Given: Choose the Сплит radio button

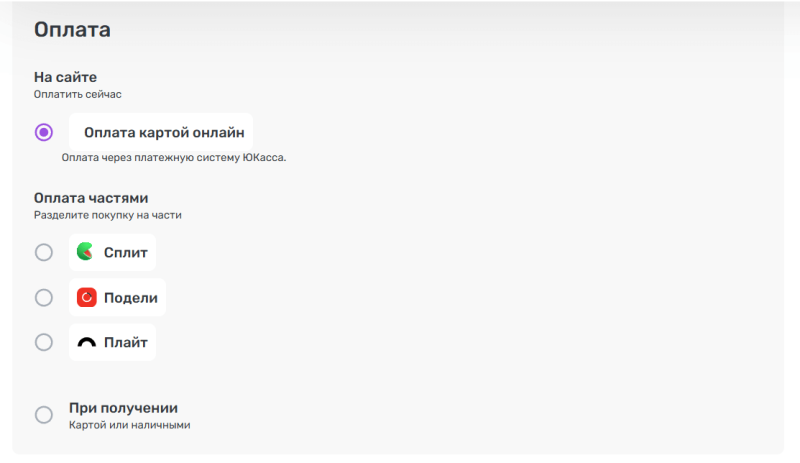Looking at the screenshot, I should pyautogui.click(x=44, y=252).
